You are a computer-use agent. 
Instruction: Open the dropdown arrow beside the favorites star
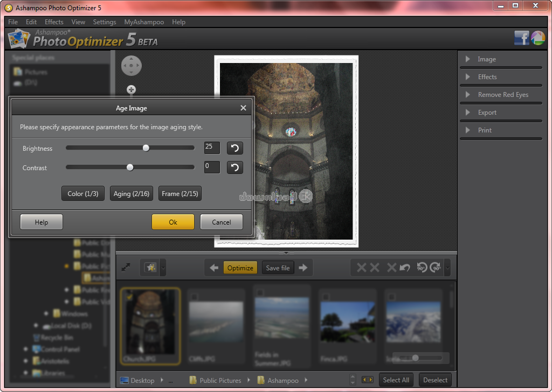point(163,268)
